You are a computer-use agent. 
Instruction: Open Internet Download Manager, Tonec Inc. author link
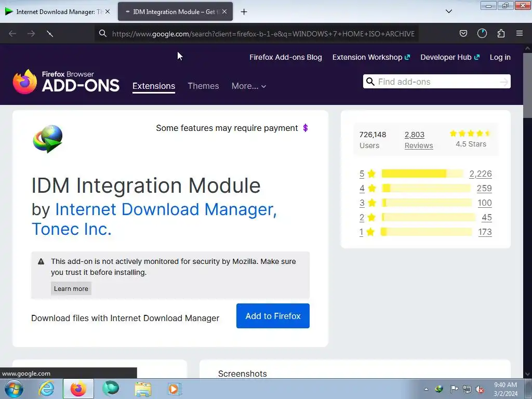pos(154,219)
